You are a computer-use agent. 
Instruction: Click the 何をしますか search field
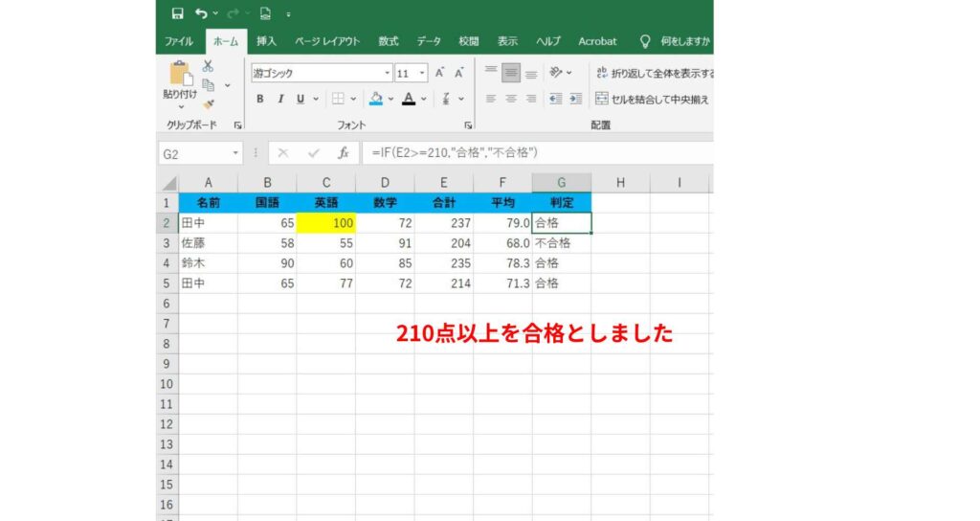pyautogui.click(x=685, y=41)
